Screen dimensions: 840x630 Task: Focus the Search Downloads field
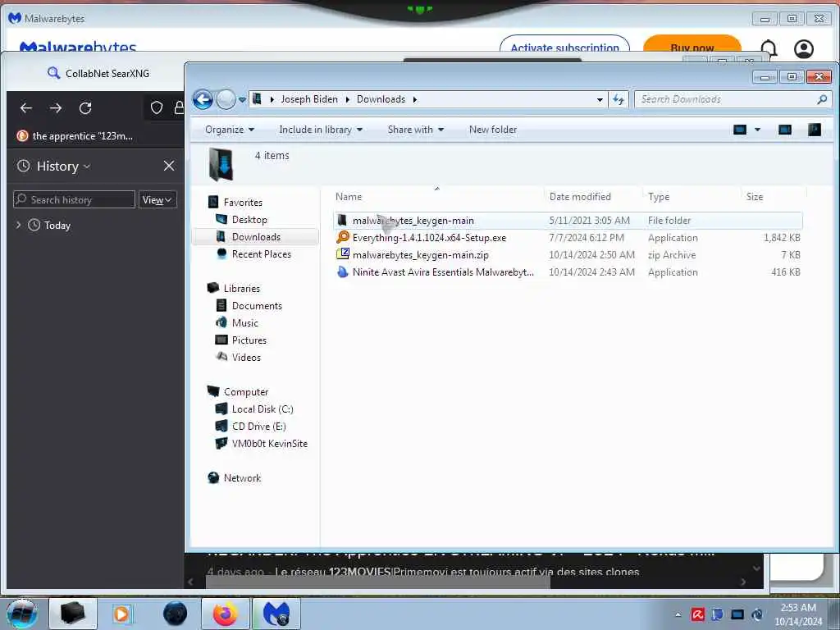[732, 99]
